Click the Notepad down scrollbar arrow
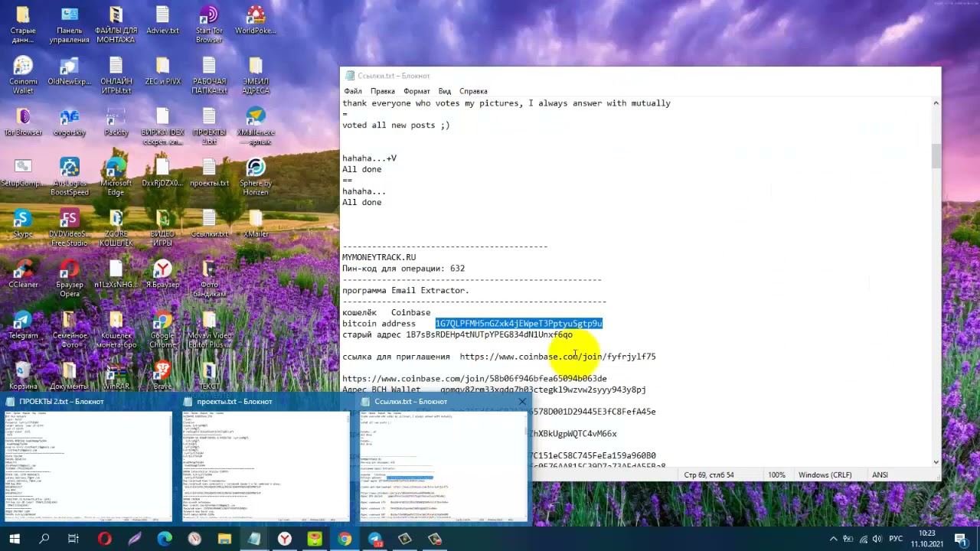This screenshot has height=551, width=980. coord(936,461)
